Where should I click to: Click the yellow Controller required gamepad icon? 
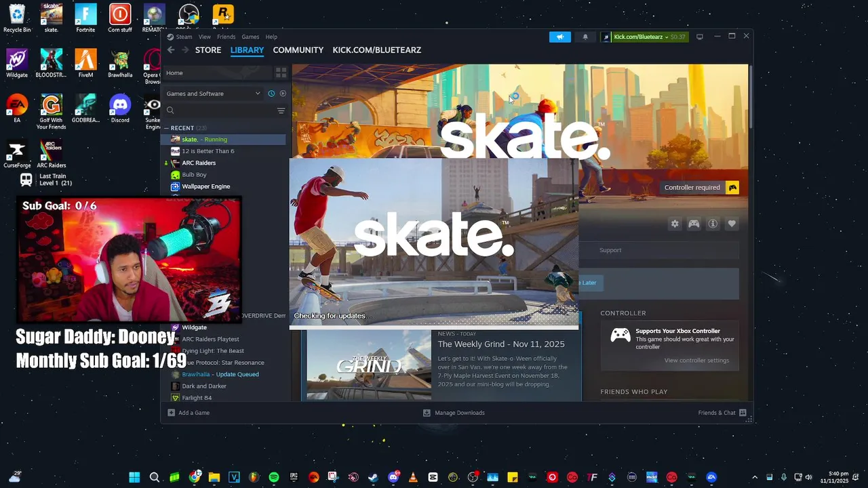coord(732,188)
